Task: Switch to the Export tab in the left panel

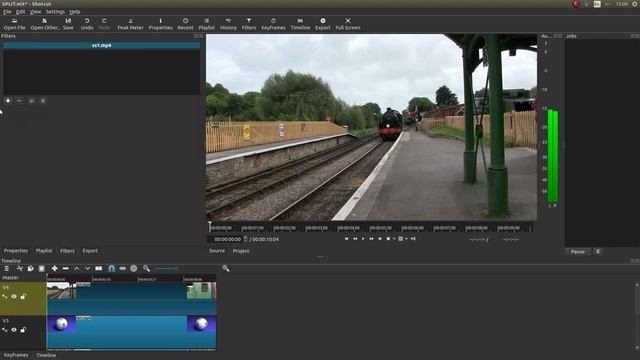Action: [90, 251]
